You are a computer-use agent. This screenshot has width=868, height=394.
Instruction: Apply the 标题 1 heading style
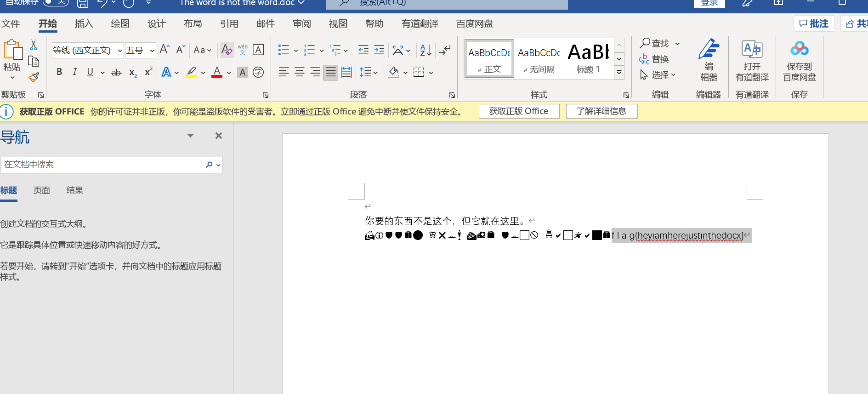[x=588, y=59]
